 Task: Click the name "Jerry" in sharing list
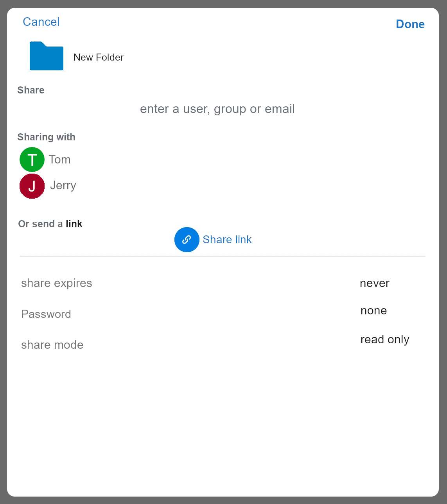tap(63, 185)
